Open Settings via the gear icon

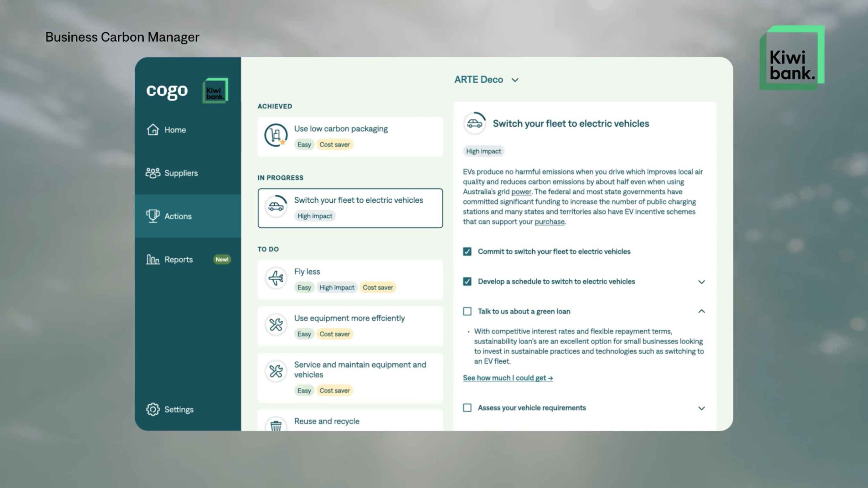(x=153, y=409)
